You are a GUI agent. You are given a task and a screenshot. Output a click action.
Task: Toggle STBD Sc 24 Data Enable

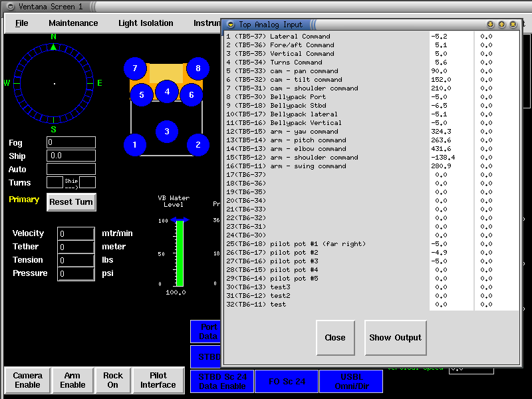pos(222,381)
